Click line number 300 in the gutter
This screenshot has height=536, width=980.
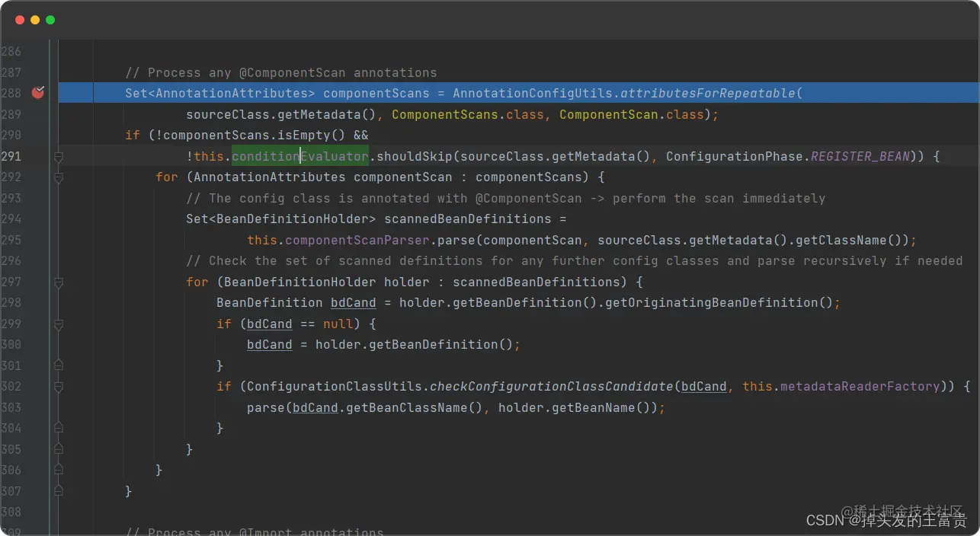click(x=11, y=345)
